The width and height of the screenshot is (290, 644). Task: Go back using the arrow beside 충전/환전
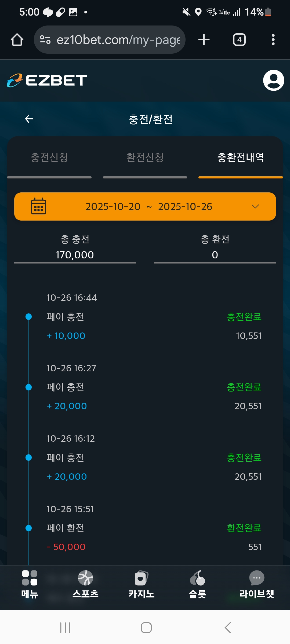coord(29,119)
